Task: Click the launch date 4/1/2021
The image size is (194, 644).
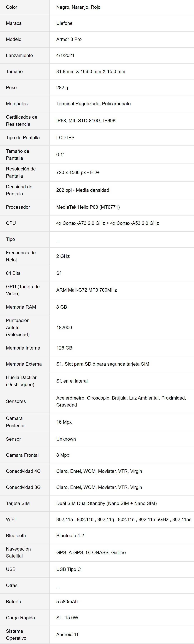Action: [x=65, y=56]
